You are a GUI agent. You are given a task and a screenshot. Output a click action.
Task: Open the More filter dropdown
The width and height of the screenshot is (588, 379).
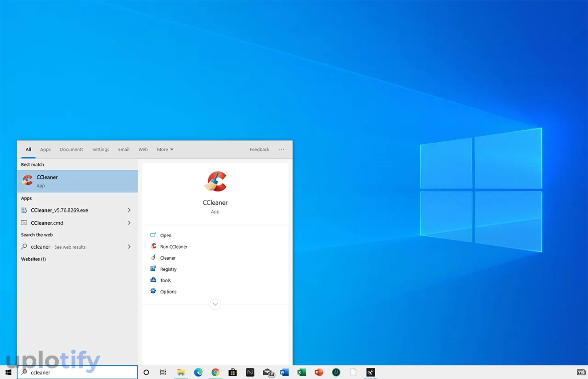point(165,150)
